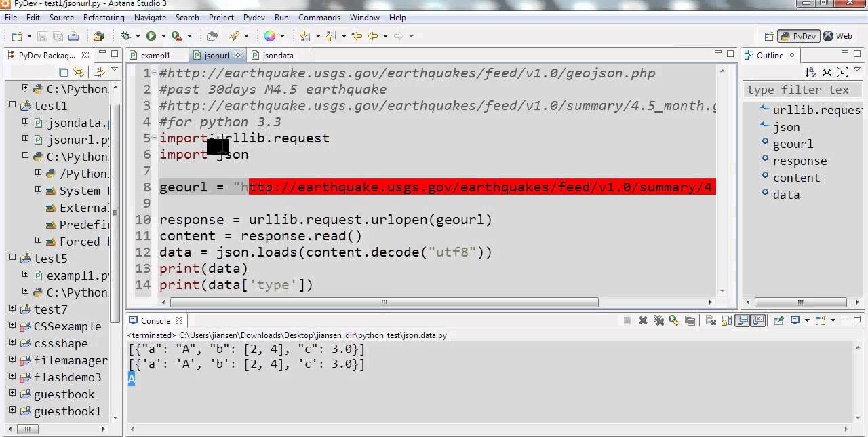Select geourl in the Outline
Screen dimensions: 868x437
tap(793, 144)
